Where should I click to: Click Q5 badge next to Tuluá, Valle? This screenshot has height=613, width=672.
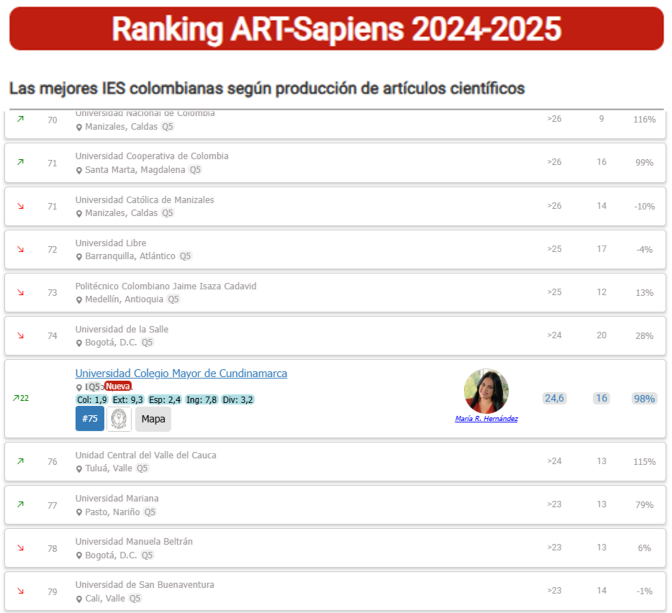tap(142, 468)
